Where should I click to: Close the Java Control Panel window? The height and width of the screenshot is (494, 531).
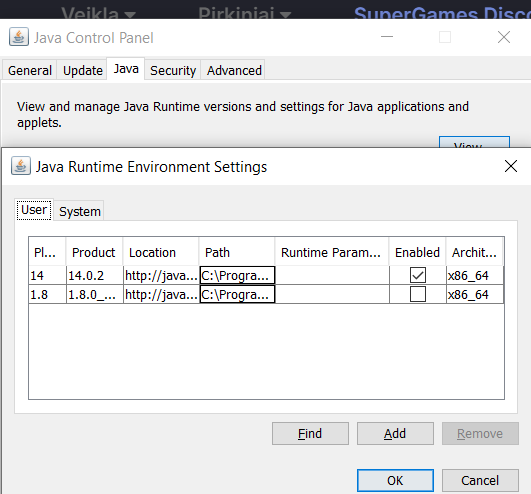(x=504, y=37)
